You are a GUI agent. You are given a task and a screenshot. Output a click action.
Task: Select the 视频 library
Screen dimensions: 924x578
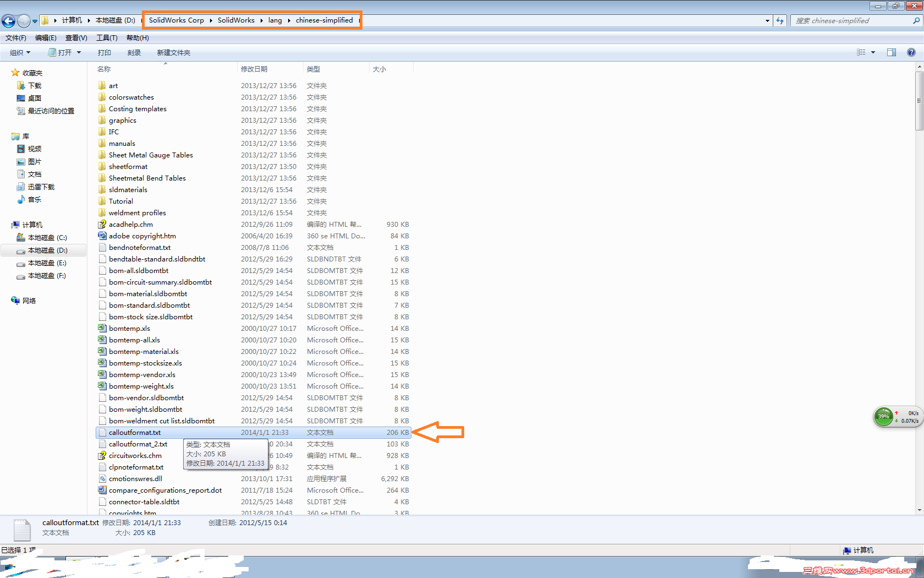(x=35, y=149)
